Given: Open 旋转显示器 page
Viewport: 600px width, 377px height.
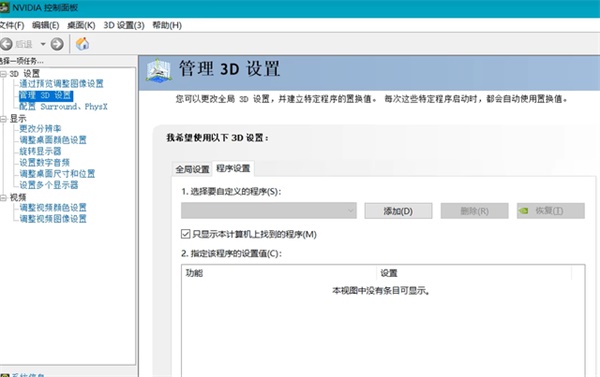Looking at the screenshot, I should (x=40, y=151).
